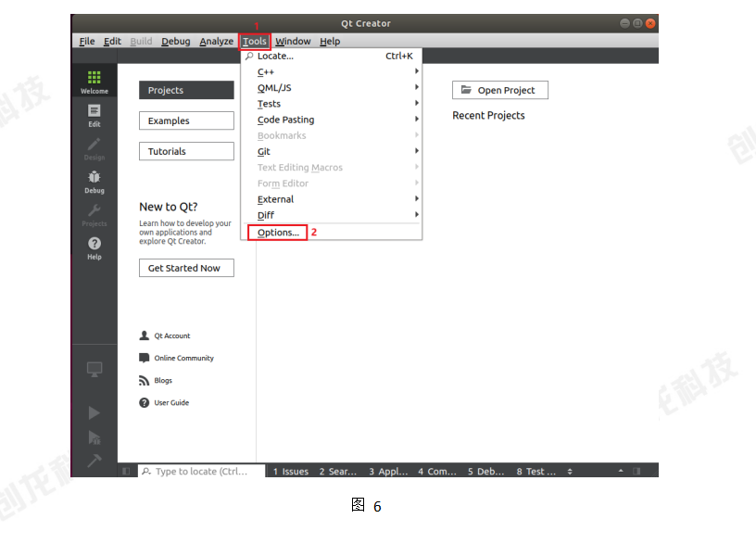Open the Welcome mode icon
The image size is (756, 544).
click(x=94, y=77)
